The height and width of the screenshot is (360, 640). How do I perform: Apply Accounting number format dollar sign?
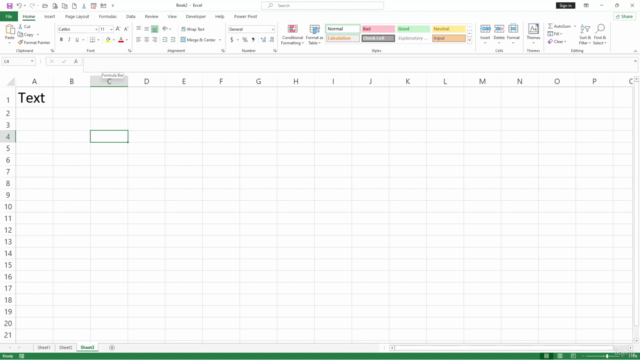point(232,40)
